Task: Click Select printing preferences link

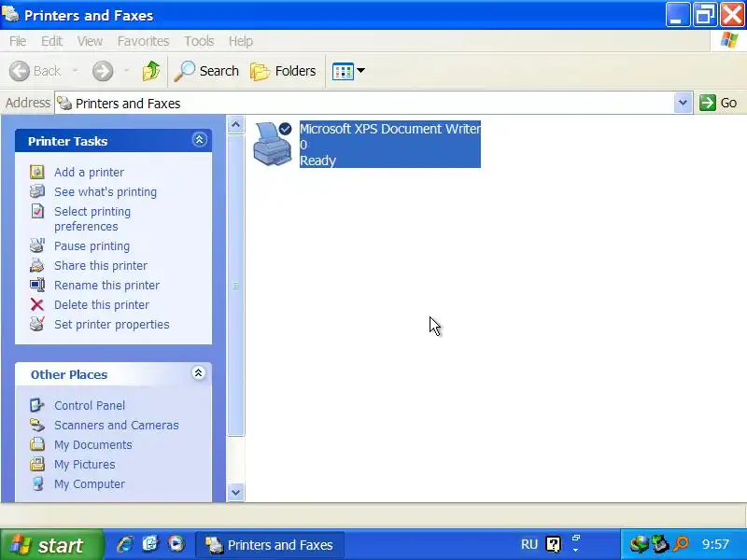Action: coord(92,218)
